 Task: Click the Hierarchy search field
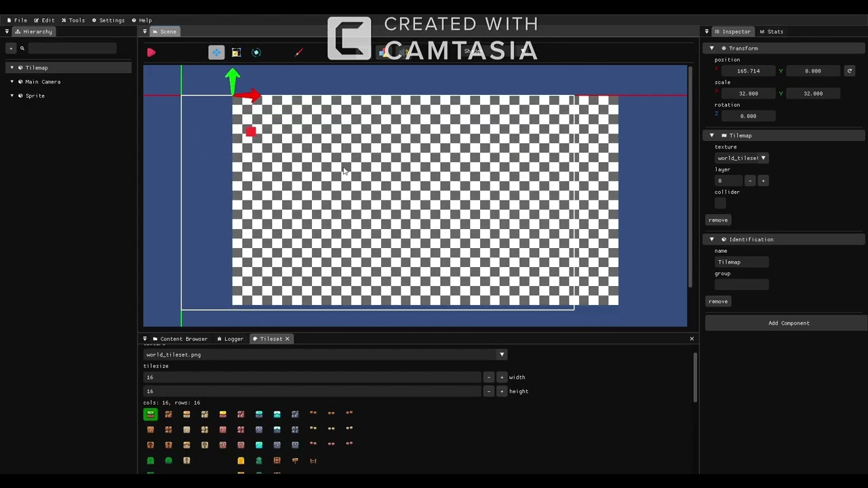(x=72, y=48)
